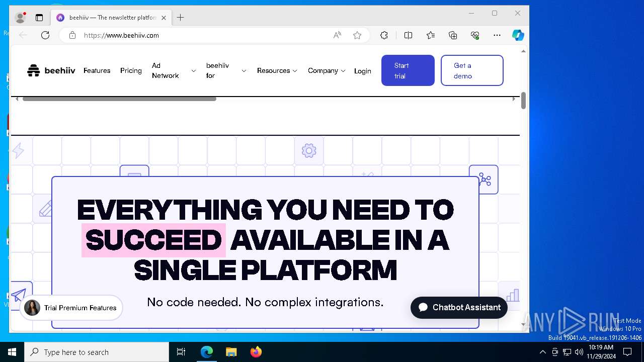Viewport: 644px width, 362px height.
Task: Add this page to favorites
Action: point(357,35)
